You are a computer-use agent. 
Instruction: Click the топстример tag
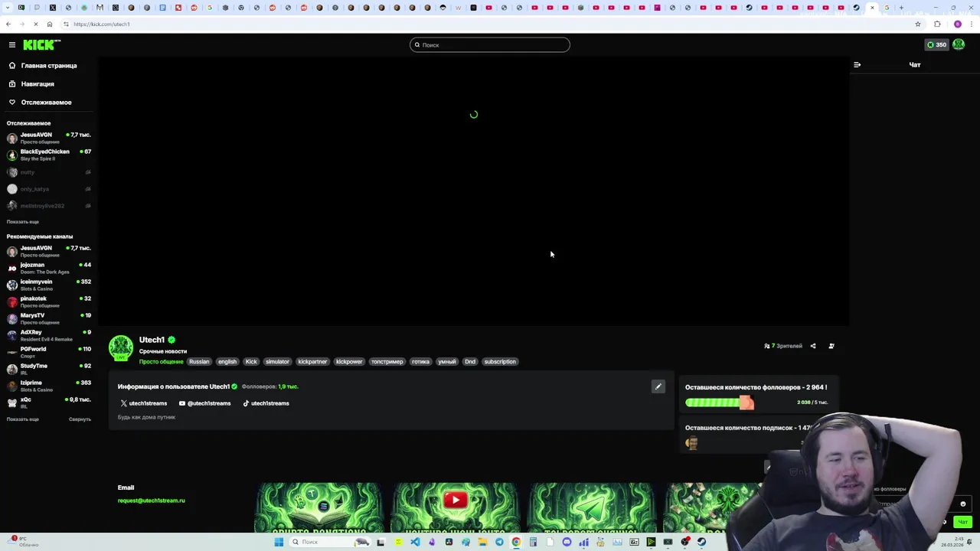pos(387,362)
